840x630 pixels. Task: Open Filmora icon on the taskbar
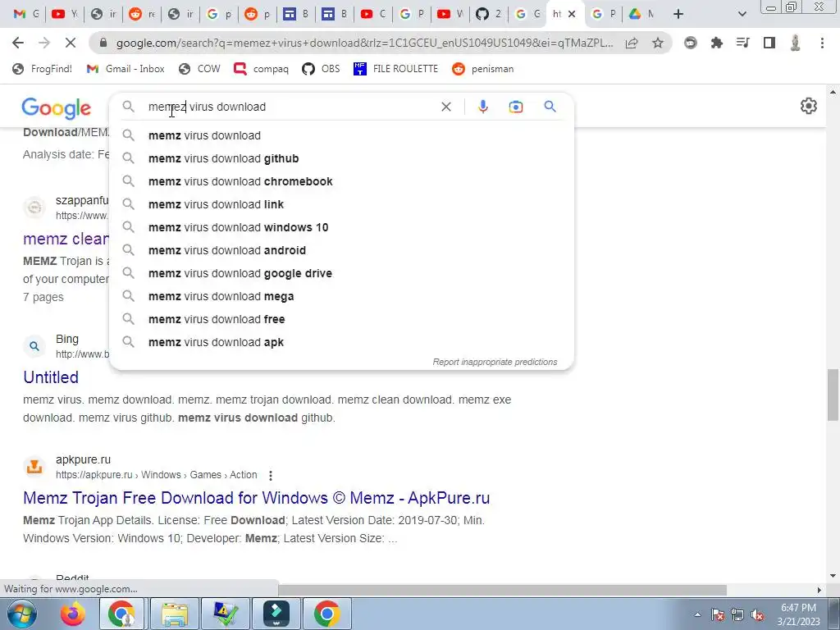click(276, 614)
